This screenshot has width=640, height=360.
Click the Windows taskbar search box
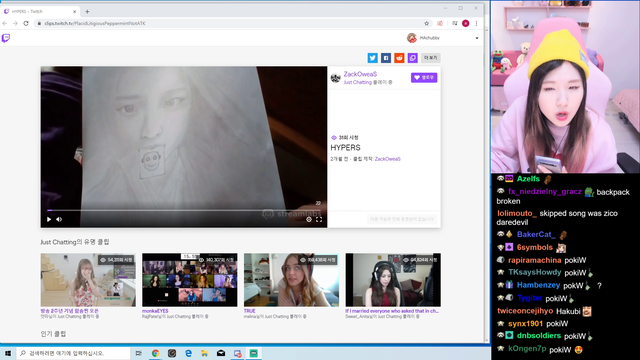click(x=73, y=353)
